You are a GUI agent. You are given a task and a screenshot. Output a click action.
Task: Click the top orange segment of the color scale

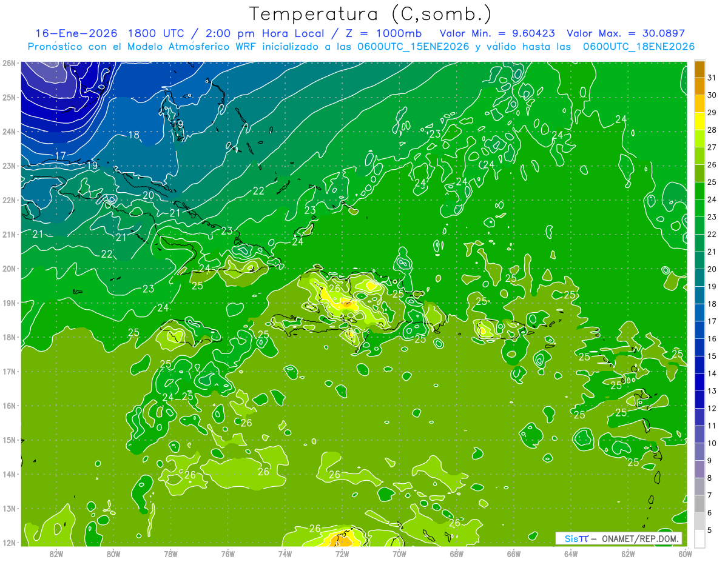pyautogui.click(x=699, y=69)
